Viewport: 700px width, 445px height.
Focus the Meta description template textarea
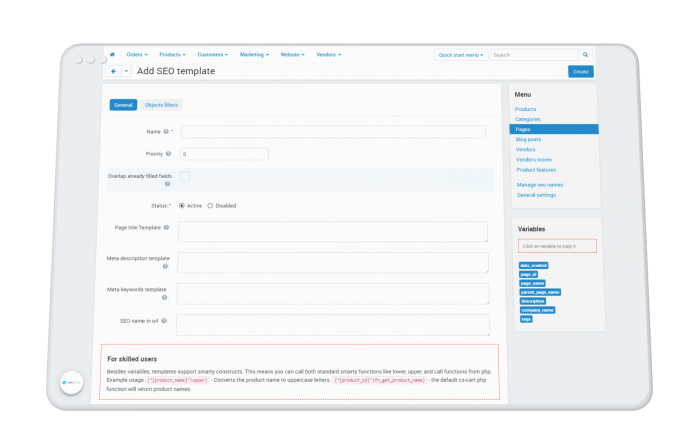(x=333, y=262)
